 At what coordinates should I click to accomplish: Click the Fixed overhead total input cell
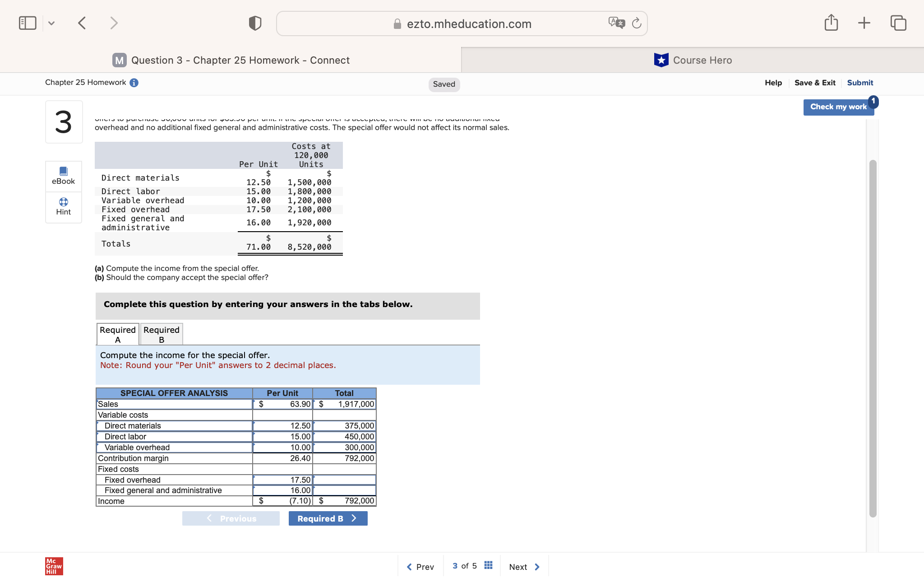tap(345, 480)
